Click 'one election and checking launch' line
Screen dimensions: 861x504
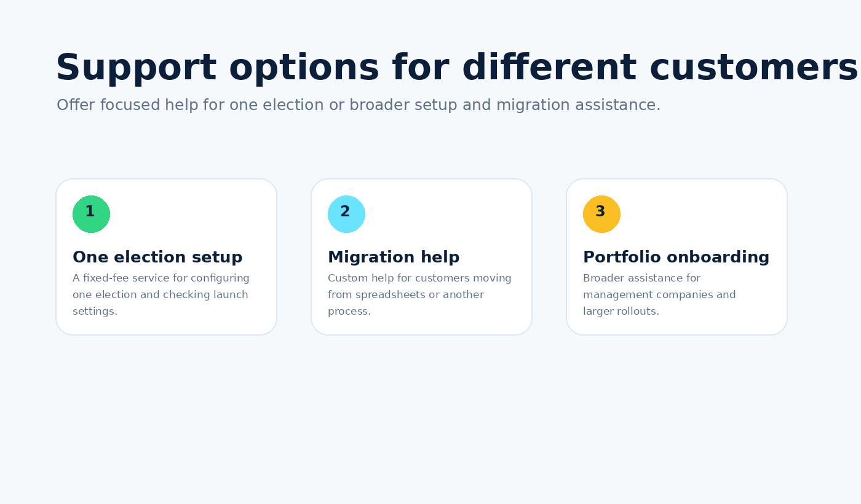161,295
